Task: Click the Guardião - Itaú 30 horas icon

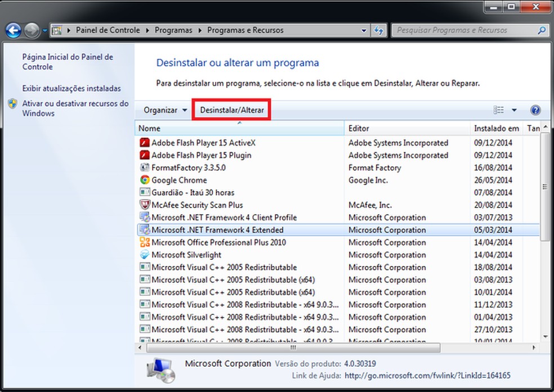Action: 145,192
